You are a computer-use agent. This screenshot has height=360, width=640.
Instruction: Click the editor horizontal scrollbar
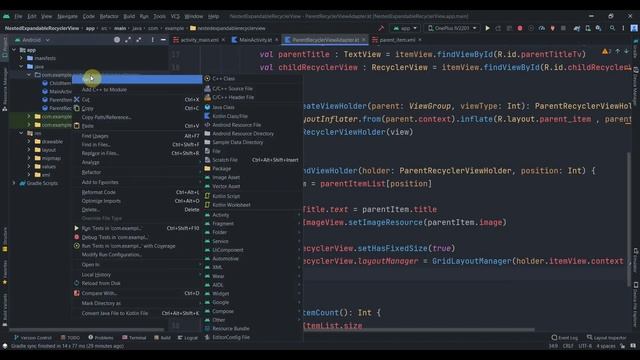point(418,329)
